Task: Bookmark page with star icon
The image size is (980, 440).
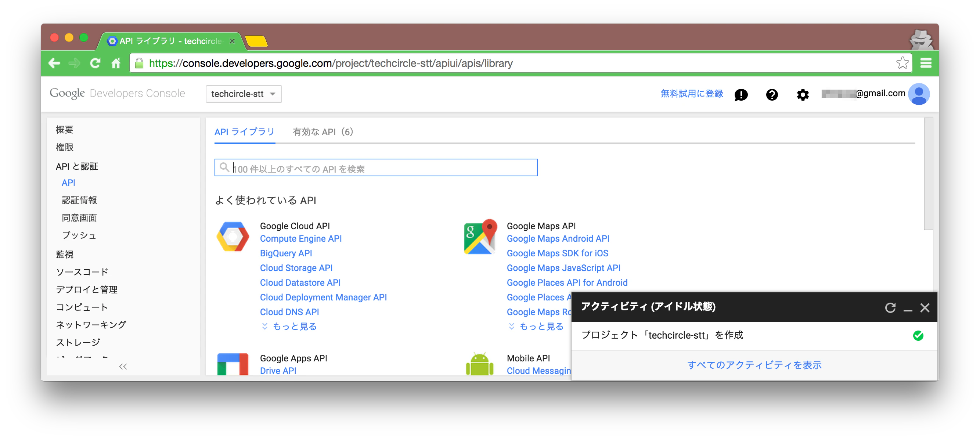Action: 902,63
